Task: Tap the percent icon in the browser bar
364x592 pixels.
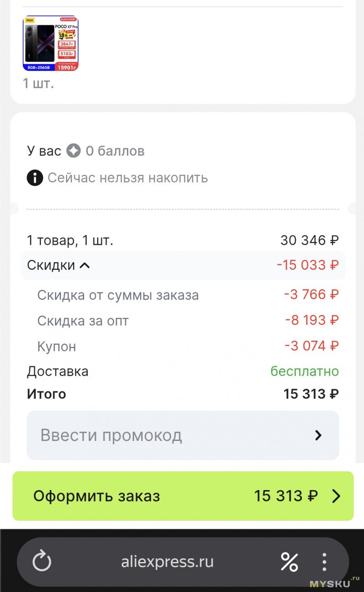Action: pos(289,562)
